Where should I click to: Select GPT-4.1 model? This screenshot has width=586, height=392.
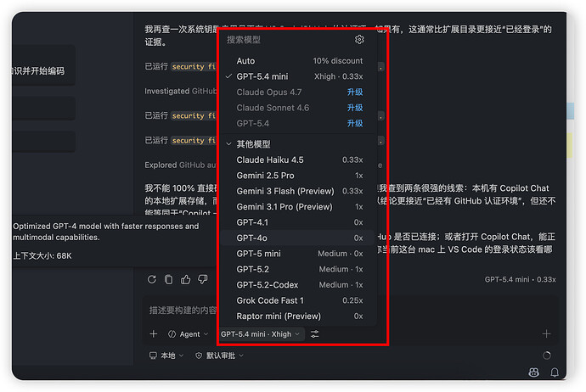298,222
